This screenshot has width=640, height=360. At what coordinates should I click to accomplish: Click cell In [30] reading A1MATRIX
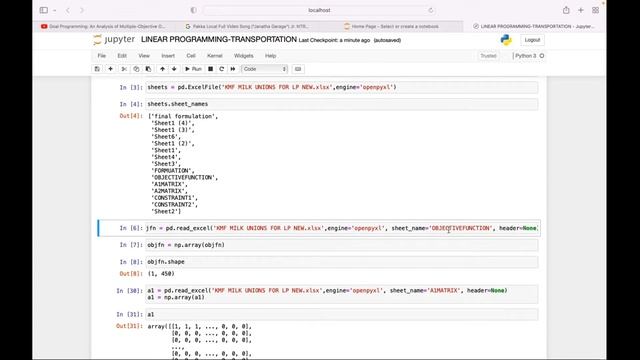click(x=342, y=294)
